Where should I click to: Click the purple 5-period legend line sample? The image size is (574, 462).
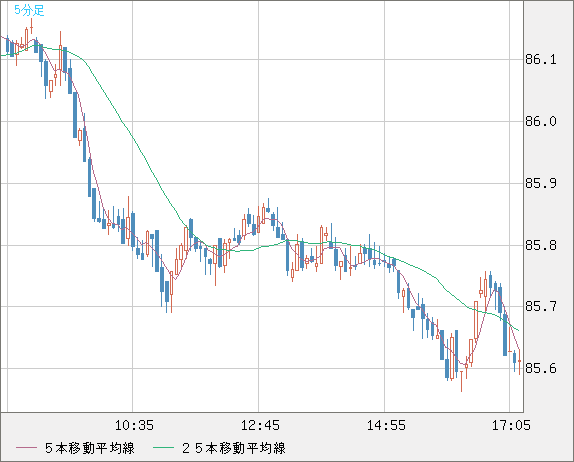[x=26, y=448]
